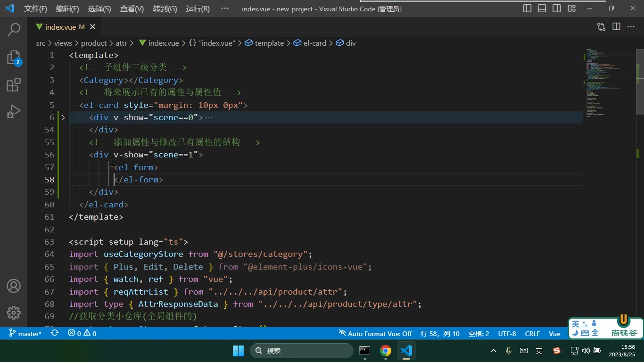Open the 选择(S) menu
Screen dimensions: 644x362
click(99, 8)
